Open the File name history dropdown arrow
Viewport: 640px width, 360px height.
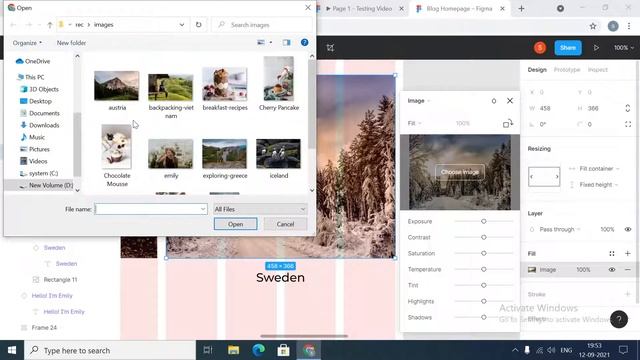pos(203,209)
